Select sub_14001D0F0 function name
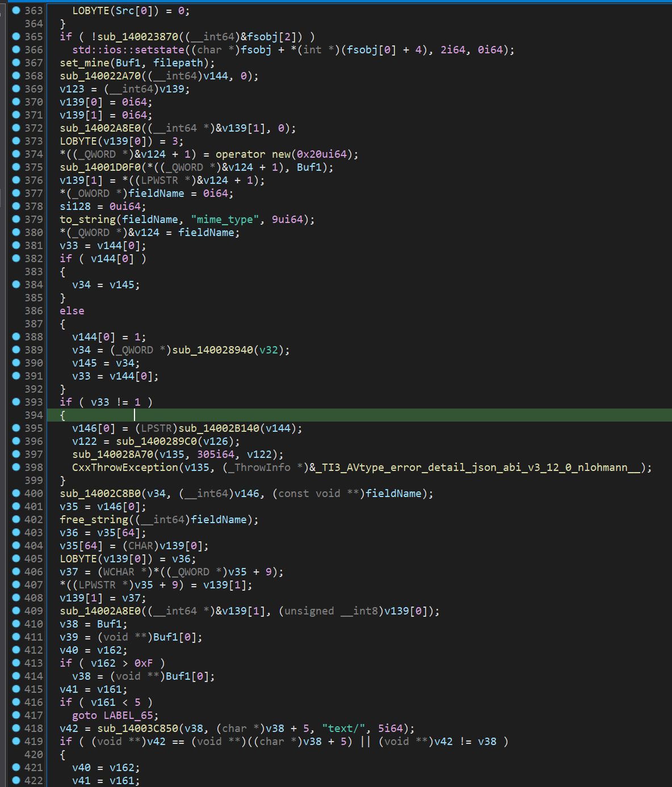 [100, 167]
